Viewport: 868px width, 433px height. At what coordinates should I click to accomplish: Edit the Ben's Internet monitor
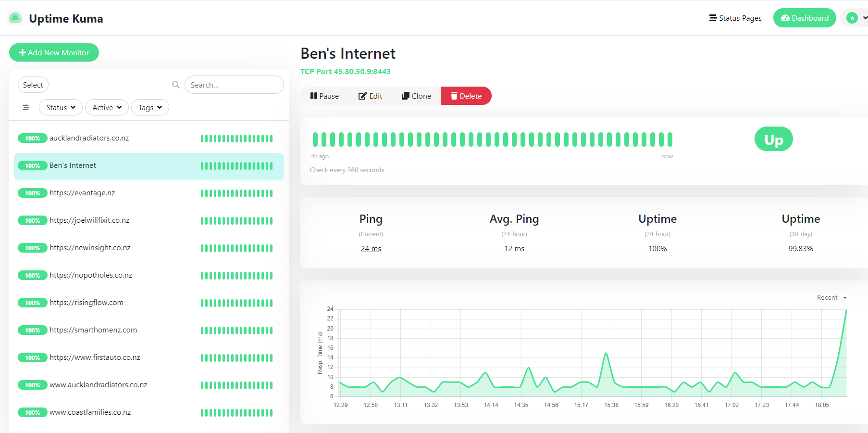(370, 96)
